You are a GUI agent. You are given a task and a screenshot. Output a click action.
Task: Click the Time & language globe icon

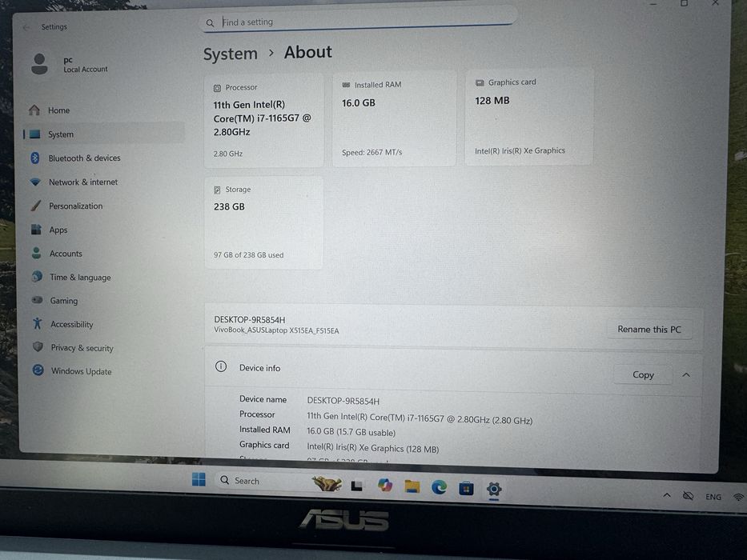[x=37, y=276]
